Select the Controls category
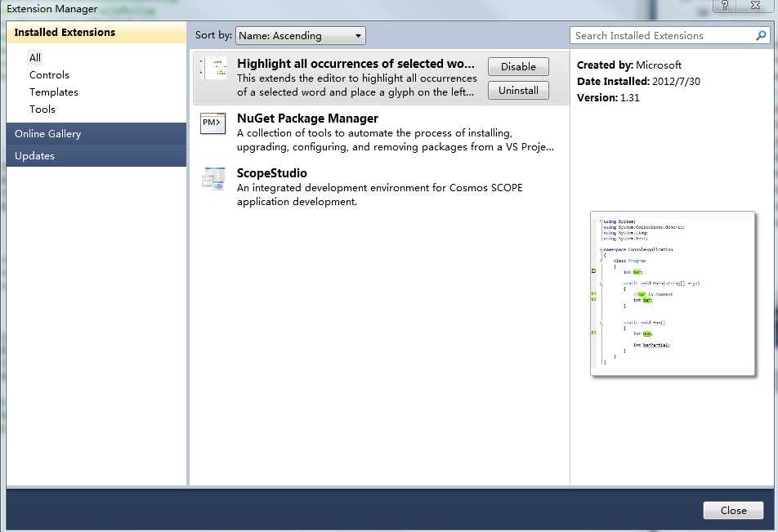778x532 pixels. coord(49,75)
